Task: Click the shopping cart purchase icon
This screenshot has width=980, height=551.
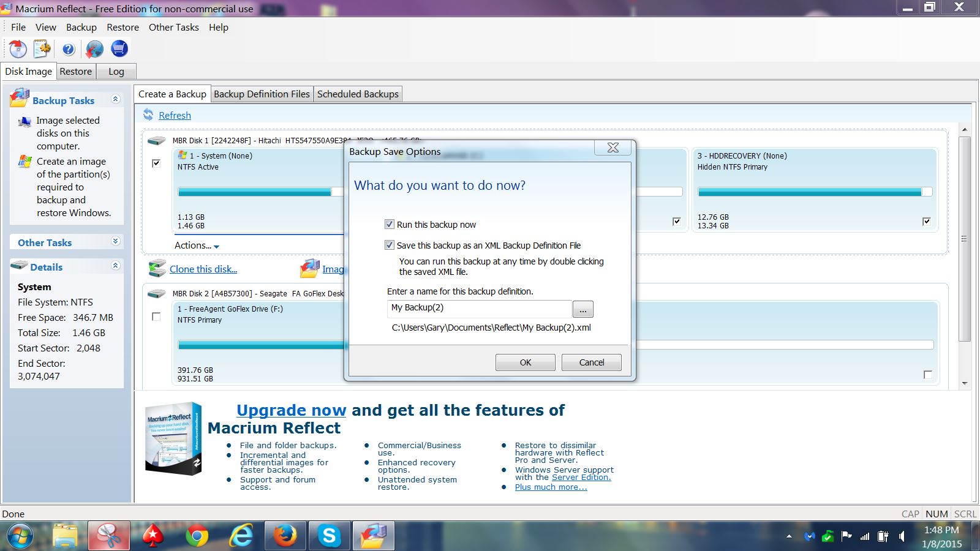Action: [119, 48]
